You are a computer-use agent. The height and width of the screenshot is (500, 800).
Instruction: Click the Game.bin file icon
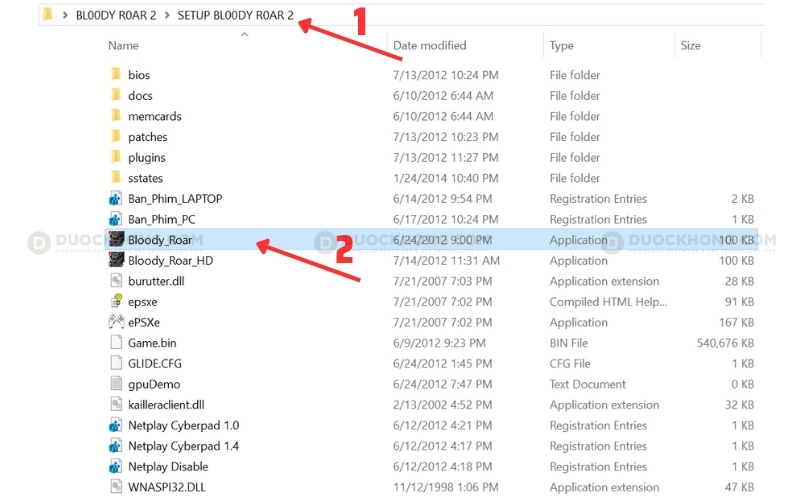coord(115,343)
